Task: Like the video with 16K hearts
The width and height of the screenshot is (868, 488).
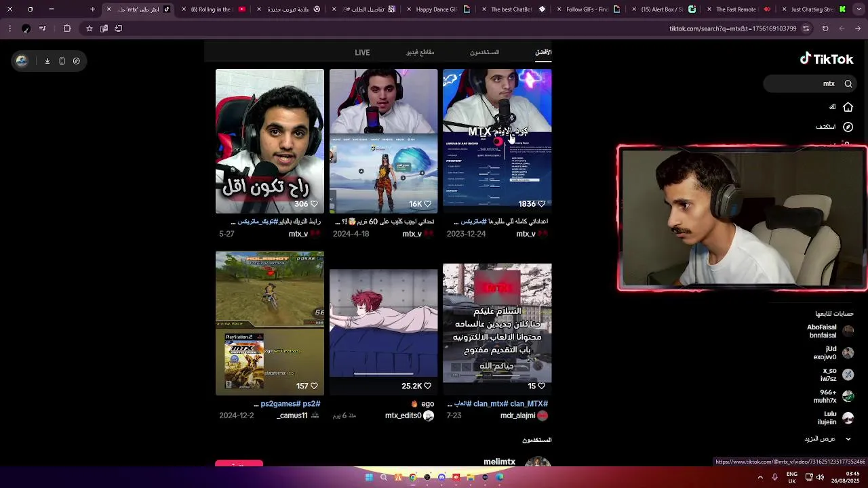Action: [427, 204]
